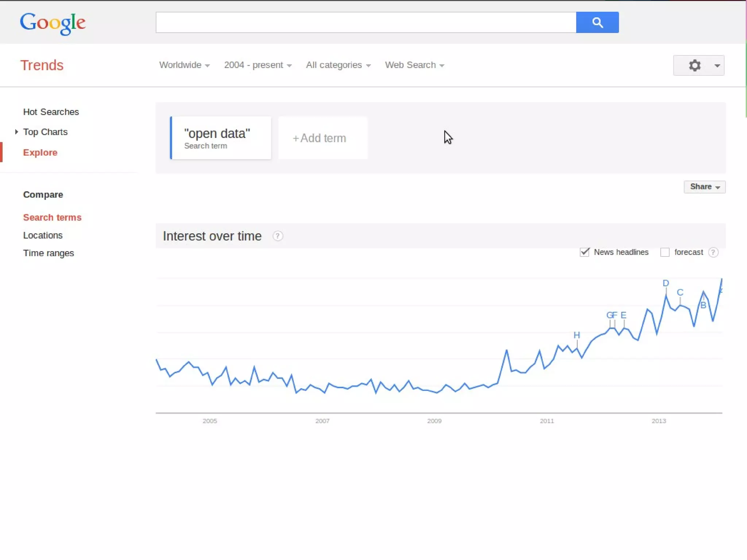
Task: Select news headline marker H on chart
Action: (x=576, y=335)
